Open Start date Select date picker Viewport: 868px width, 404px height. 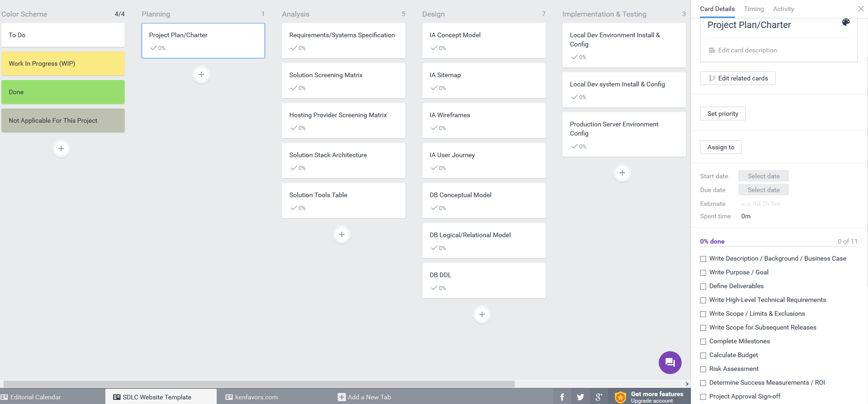(x=764, y=176)
